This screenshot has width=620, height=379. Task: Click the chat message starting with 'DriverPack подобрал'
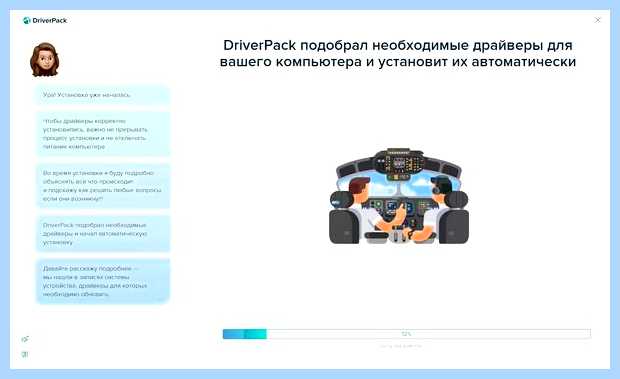(103, 234)
